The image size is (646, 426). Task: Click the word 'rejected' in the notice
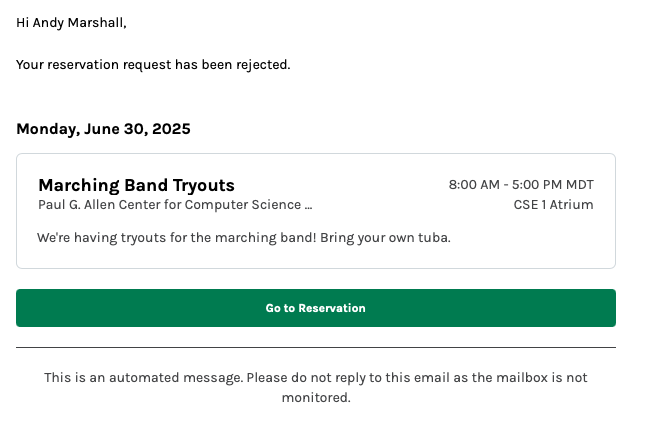coord(261,65)
